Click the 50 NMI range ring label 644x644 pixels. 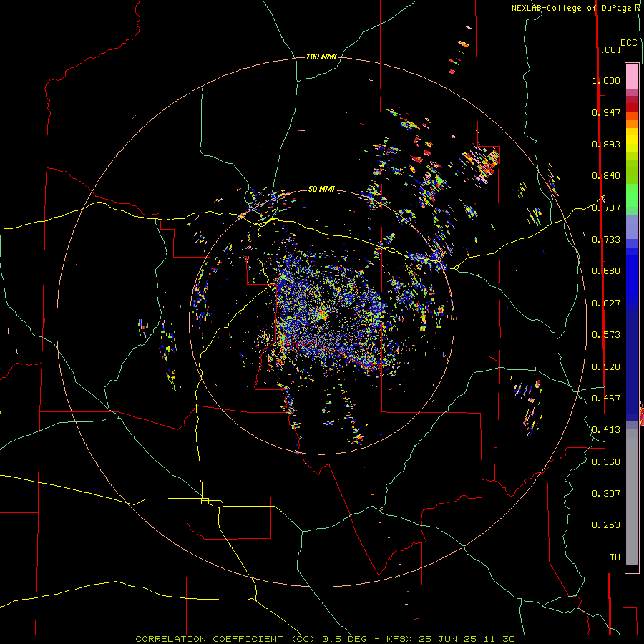pos(321,189)
